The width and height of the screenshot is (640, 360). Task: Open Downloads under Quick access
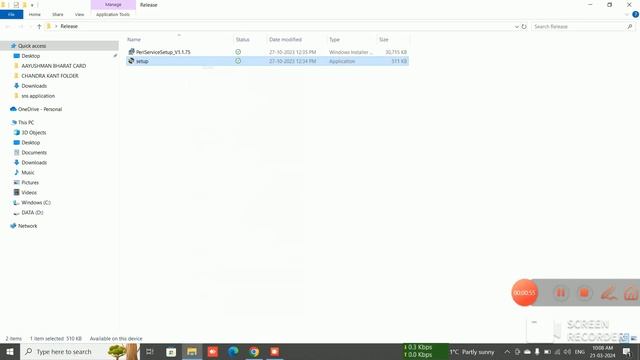(34, 86)
